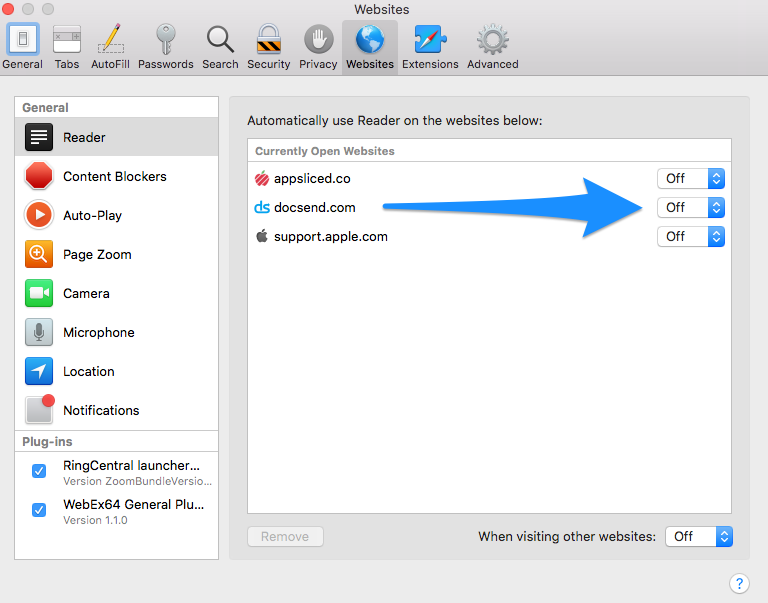Uncheck the WebEx64 General plug-in
This screenshot has height=603, width=768.
(x=39, y=510)
